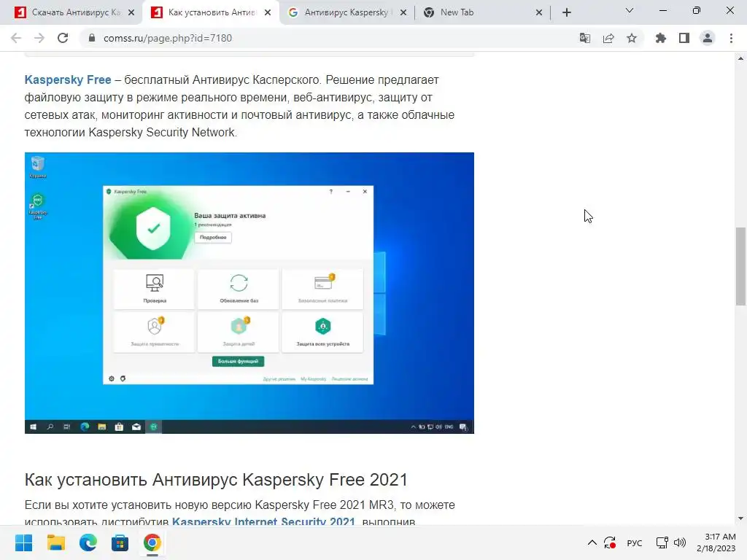Screen dimensions: 747x560
Task: Close the New Tab tab
Action: coord(539,12)
